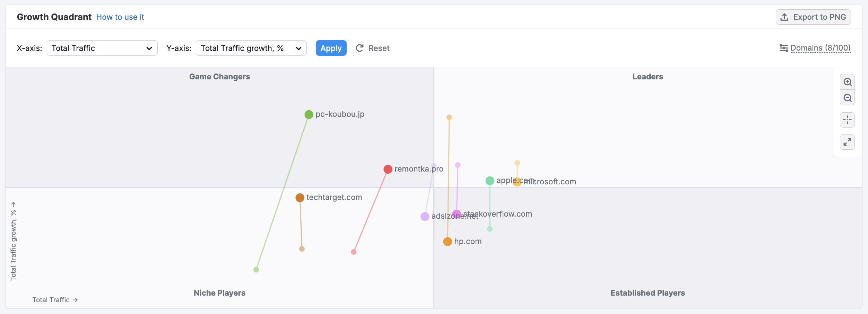Select the techtarget.com brown data point
The image size is (868, 314).
(x=300, y=198)
